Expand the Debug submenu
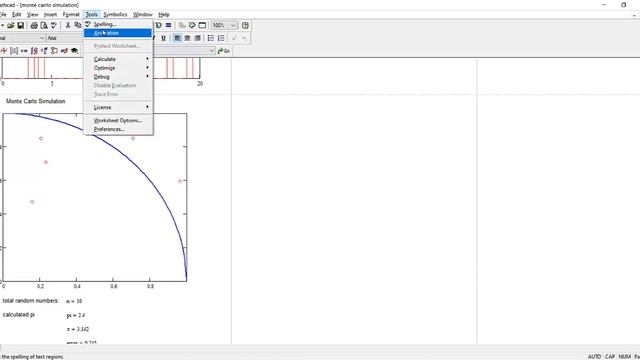The width and height of the screenshot is (640, 360). point(118,77)
